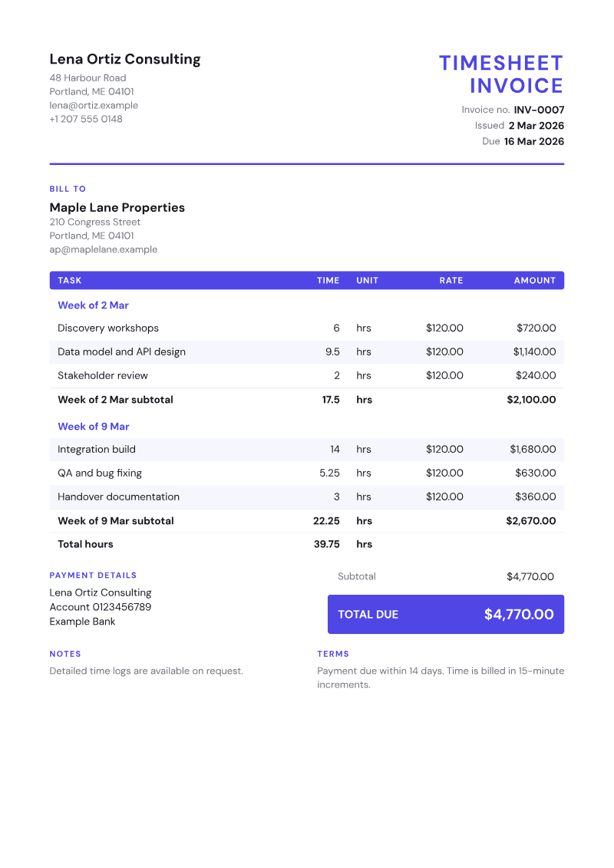Click the Example Bank line
Image resolution: width=614 pixels, height=868 pixels.
coord(82,622)
